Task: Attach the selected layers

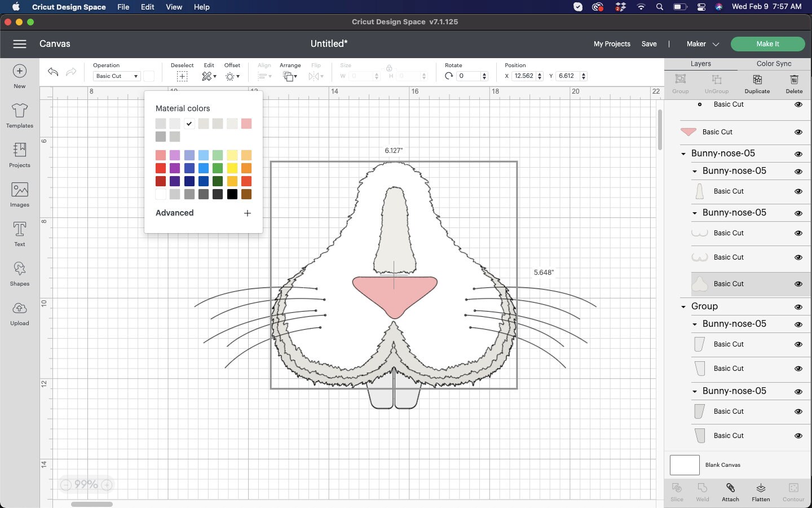Action: pyautogui.click(x=730, y=492)
